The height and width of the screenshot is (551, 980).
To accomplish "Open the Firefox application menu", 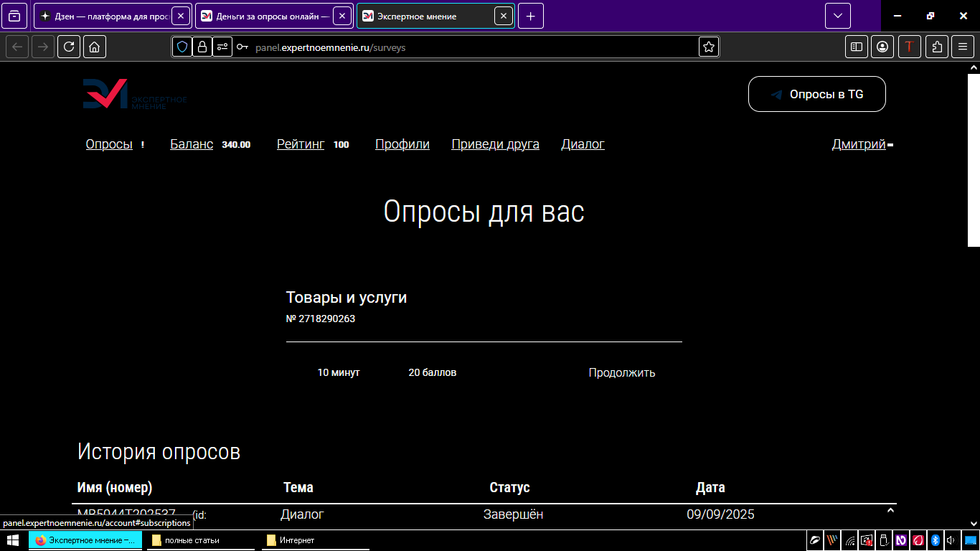I will (963, 47).
